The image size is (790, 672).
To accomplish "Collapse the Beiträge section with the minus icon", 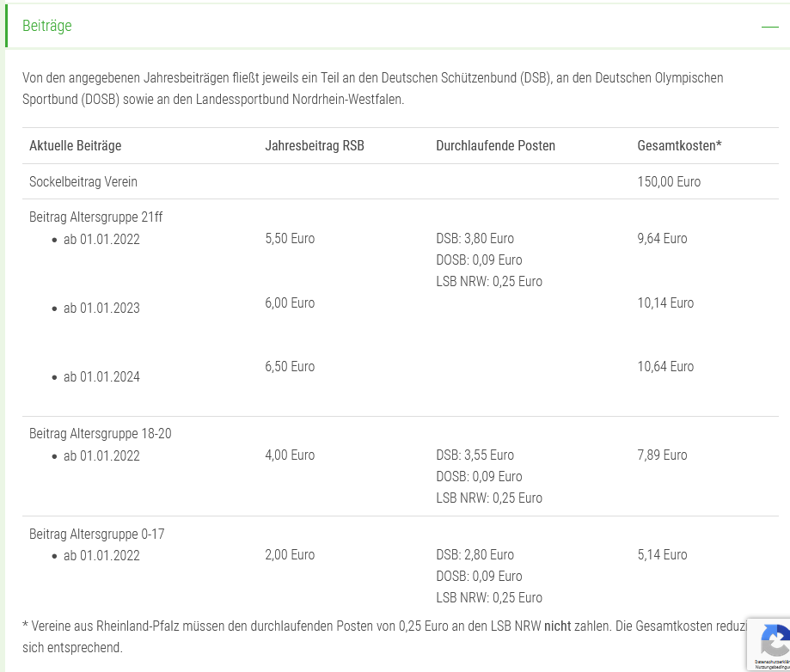I will (x=769, y=27).
